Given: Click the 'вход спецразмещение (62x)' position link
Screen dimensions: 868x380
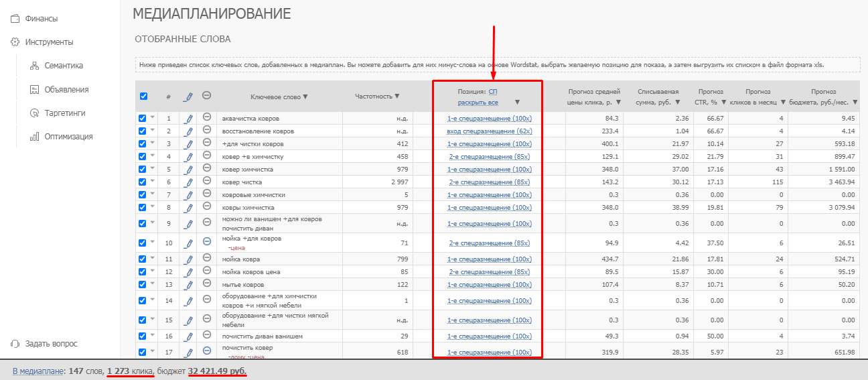Looking at the screenshot, I should click(489, 131).
